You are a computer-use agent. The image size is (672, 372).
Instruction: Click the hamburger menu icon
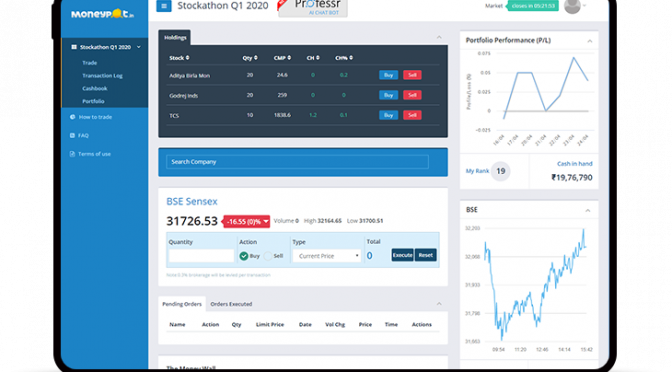[164, 6]
